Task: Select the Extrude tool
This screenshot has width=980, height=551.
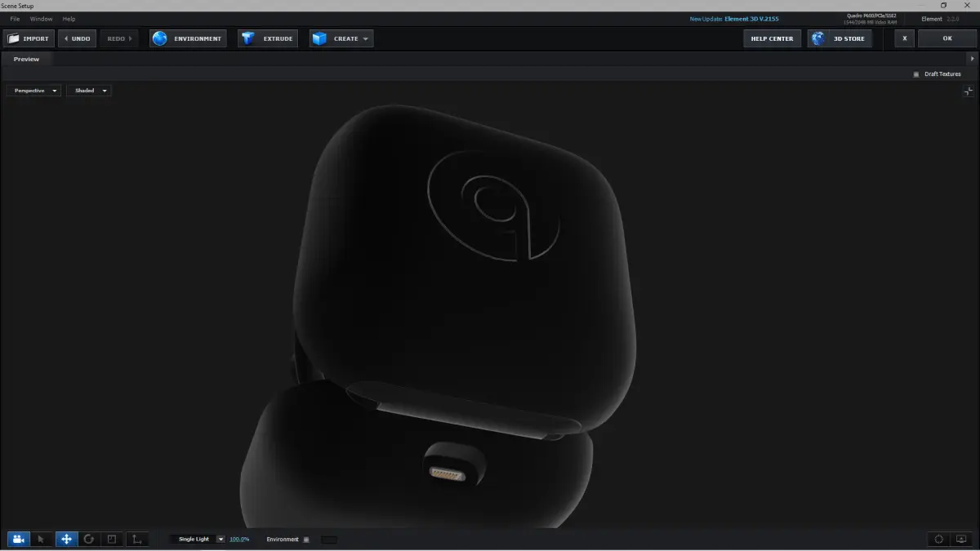Action: click(268, 38)
